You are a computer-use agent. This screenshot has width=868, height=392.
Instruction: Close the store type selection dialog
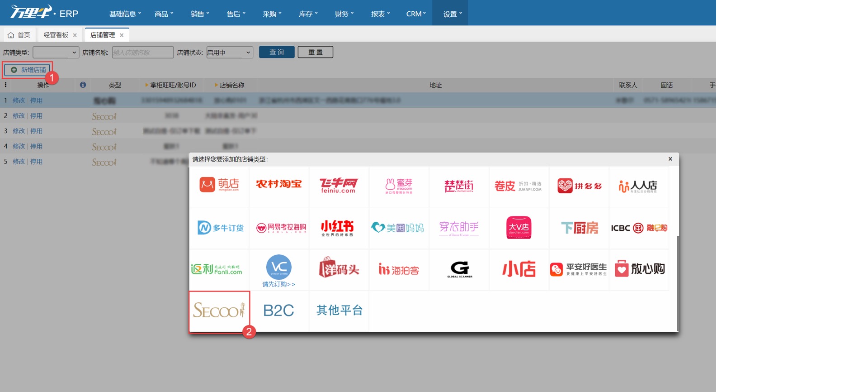(x=670, y=159)
